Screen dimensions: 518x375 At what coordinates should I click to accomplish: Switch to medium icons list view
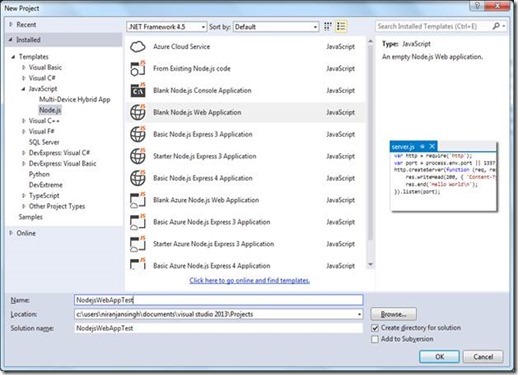(341, 26)
